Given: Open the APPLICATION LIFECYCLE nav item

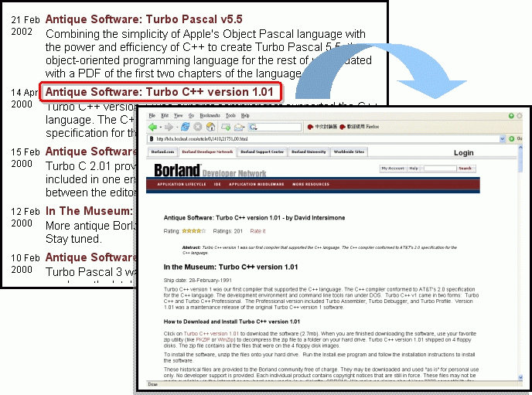Looking at the screenshot, I should 182,185.
